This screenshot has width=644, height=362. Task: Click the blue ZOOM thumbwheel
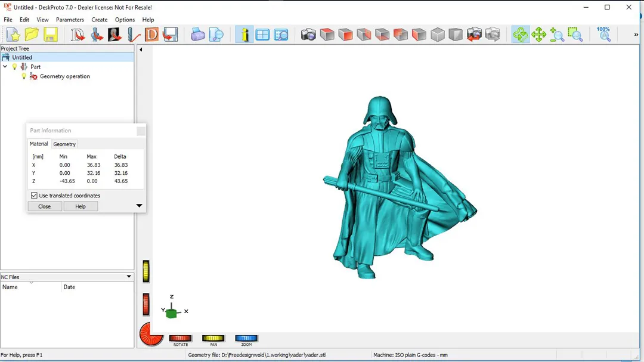(x=246, y=338)
